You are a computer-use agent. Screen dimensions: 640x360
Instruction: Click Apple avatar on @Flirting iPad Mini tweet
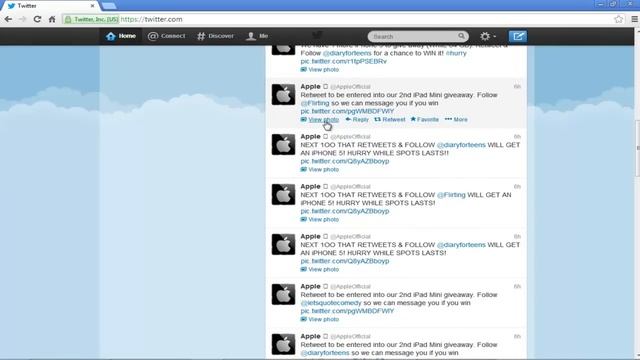(283, 94)
